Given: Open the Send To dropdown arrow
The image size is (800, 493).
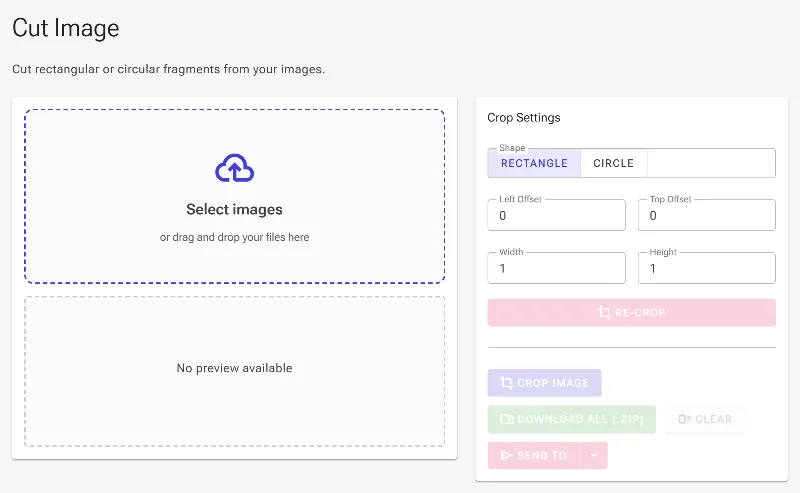Looking at the screenshot, I should [594, 455].
